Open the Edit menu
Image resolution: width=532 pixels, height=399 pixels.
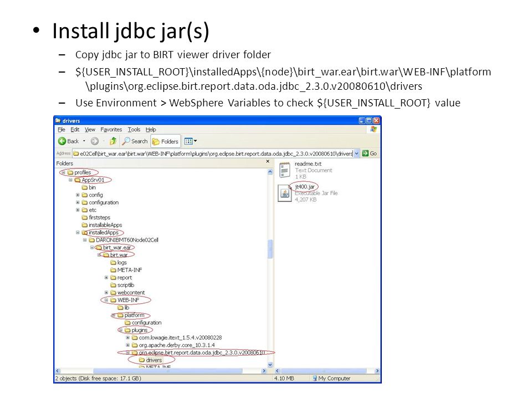point(75,130)
